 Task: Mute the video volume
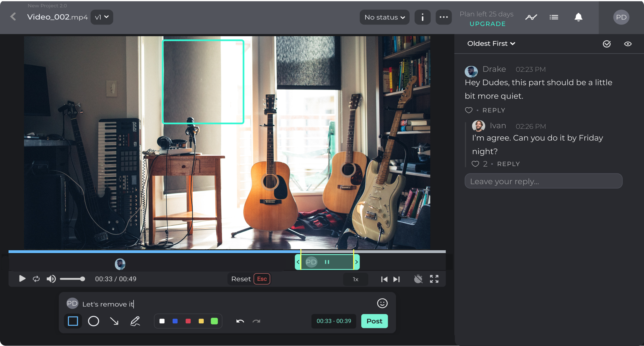[51, 279]
